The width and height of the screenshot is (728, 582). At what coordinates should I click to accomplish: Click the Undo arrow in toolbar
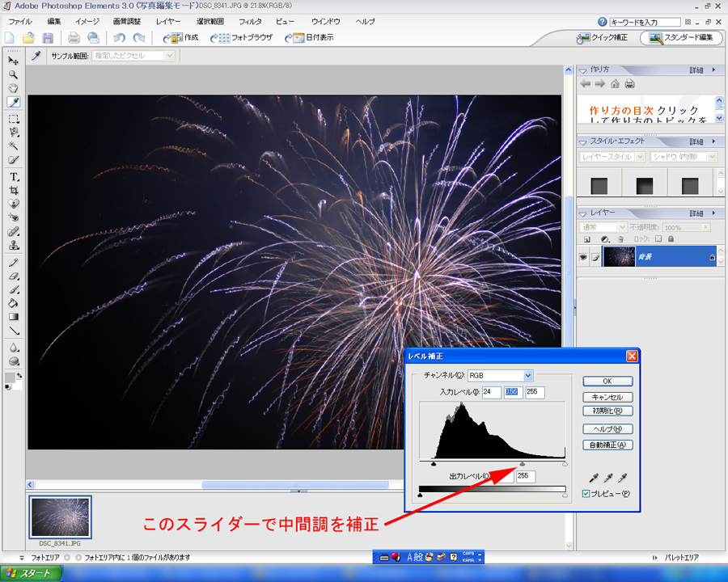pyautogui.click(x=119, y=38)
